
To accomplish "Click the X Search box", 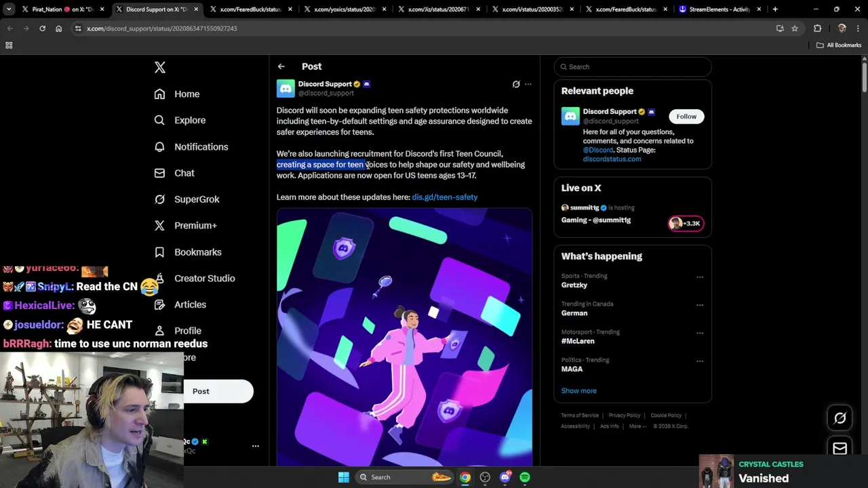I will (x=633, y=66).
